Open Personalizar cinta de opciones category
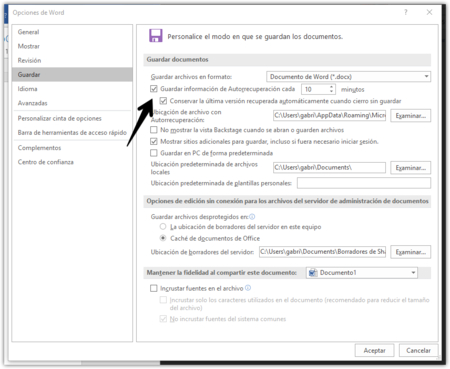The image size is (450, 369). (x=72, y=118)
